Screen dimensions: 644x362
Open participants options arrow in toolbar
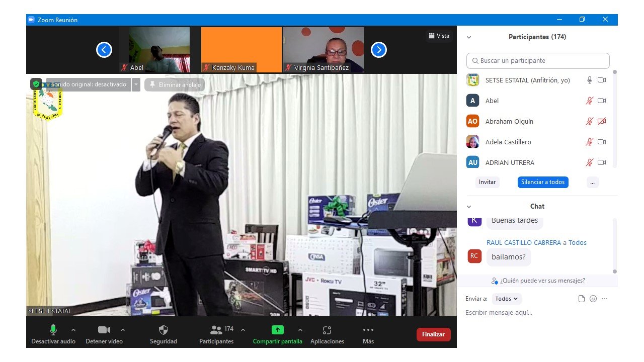point(243,330)
